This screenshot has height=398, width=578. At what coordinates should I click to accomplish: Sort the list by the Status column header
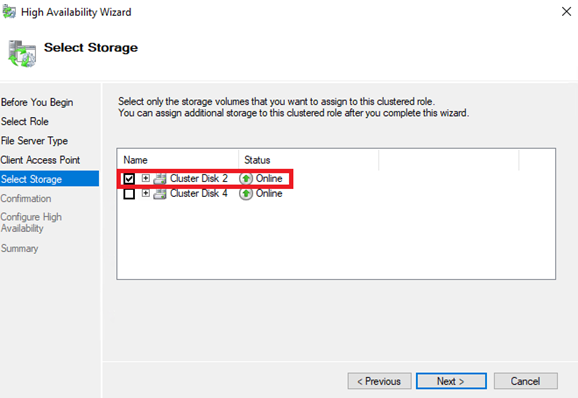[x=309, y=160]
